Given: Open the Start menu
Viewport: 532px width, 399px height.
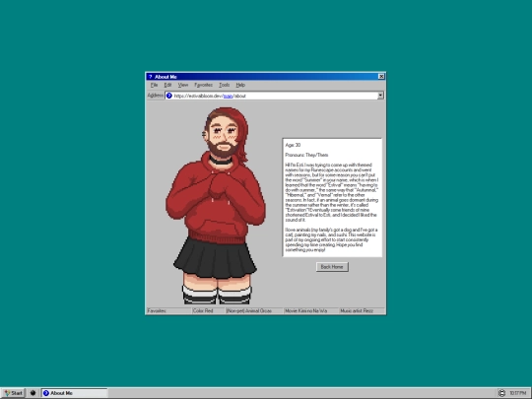Looking at the screenshot, I should [x=13, y=393].
